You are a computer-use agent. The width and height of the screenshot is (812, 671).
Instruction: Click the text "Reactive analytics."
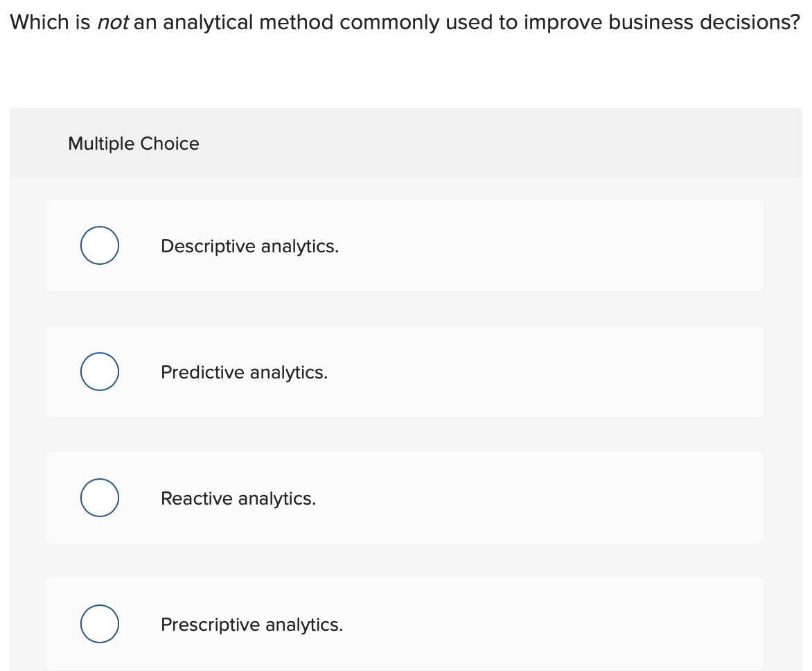(x=238, y=498)
